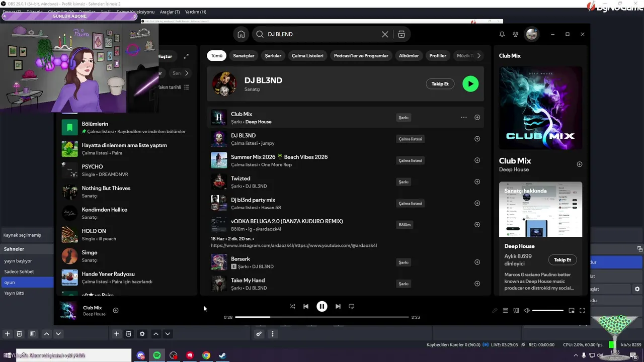Open OBS scene filters
This screenshot has width=644, height=362.
point(33,334)
